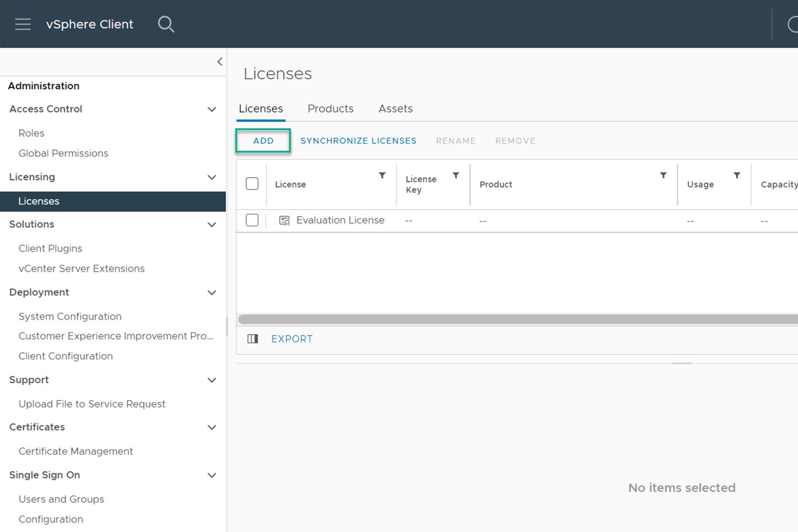Check the select-all licenses checkbox

coord(252,184)
